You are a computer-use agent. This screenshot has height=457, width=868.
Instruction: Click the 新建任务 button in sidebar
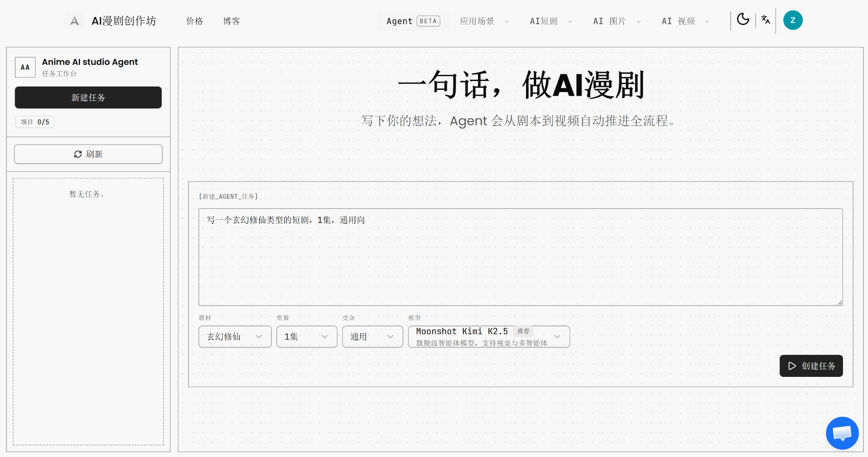pyautogui.click(x=88, y=98)
